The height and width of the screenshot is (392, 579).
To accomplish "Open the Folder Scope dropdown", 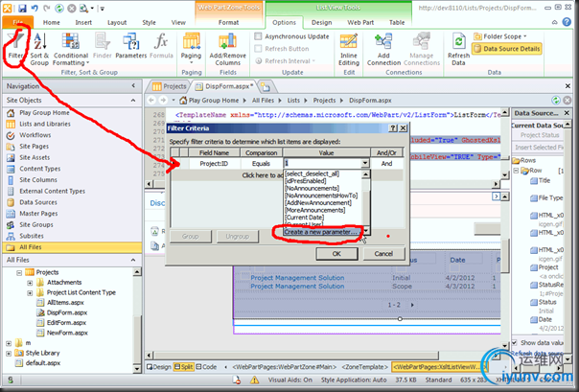I will tap(500, 36).
